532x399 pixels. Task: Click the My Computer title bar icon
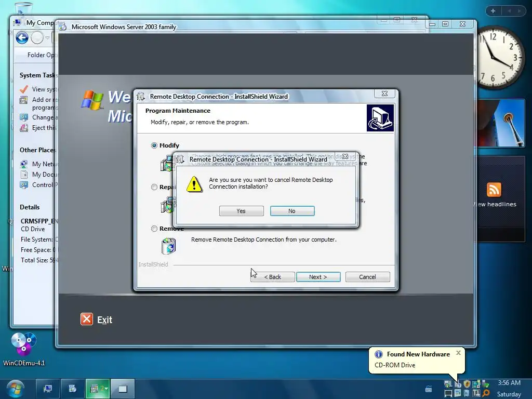tap(17, 22)
